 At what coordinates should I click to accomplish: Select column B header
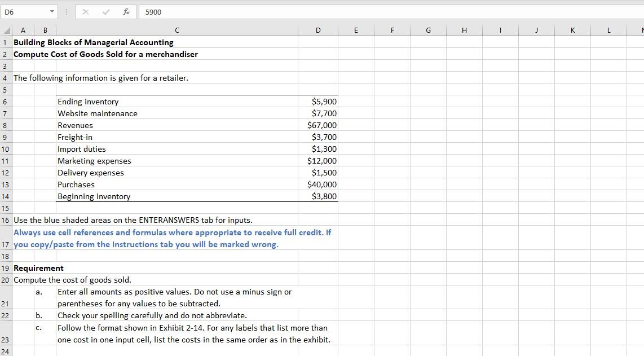(45, 30)
